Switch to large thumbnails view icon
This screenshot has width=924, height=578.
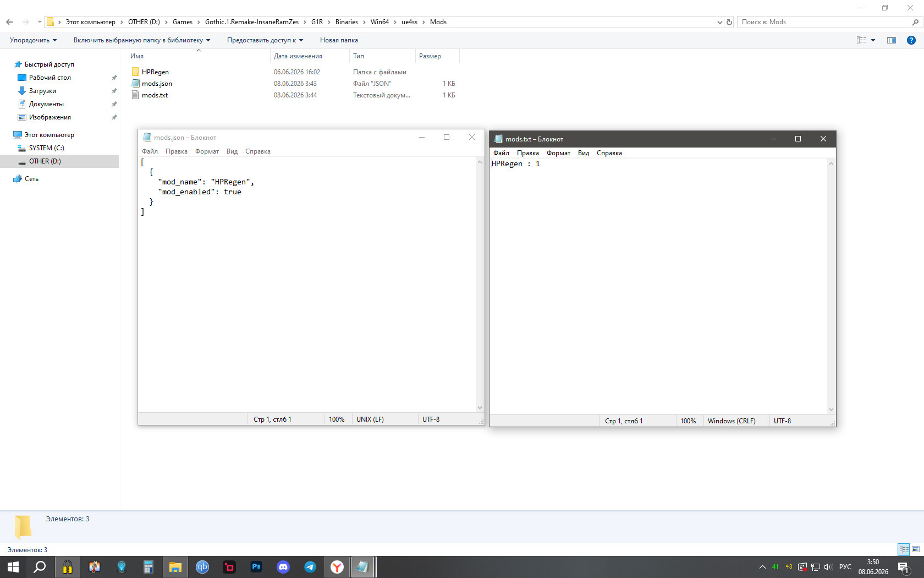coord(916,549)
